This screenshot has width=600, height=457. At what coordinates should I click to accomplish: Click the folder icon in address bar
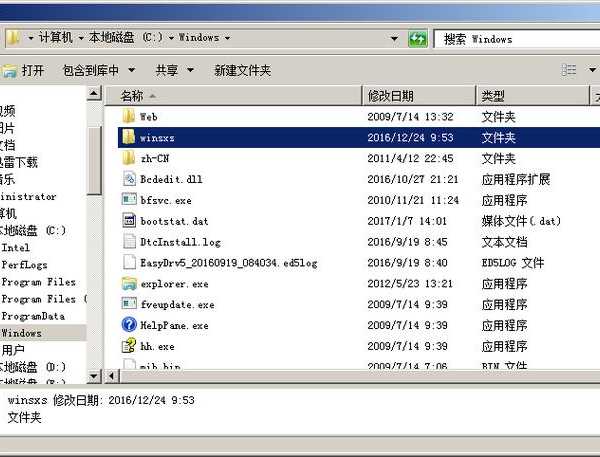tap(14, 38)
